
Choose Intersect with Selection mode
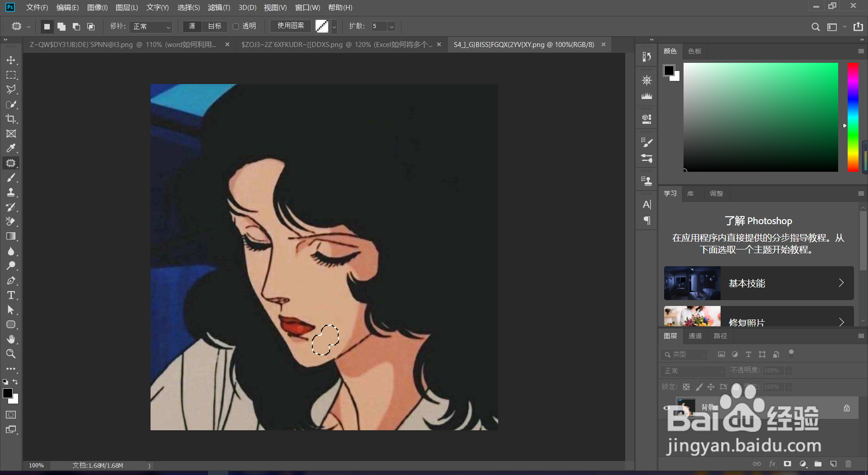91,27
